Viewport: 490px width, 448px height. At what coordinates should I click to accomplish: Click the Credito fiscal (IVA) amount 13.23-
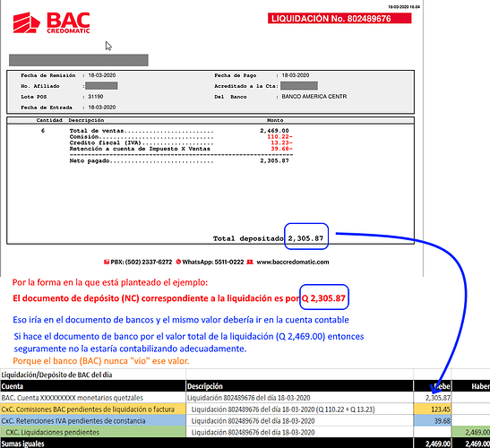click(x=281, y=142)
